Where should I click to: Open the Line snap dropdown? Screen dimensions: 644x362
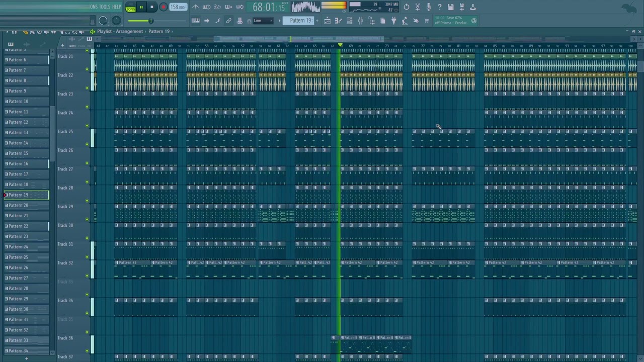[x=263, y=21]
